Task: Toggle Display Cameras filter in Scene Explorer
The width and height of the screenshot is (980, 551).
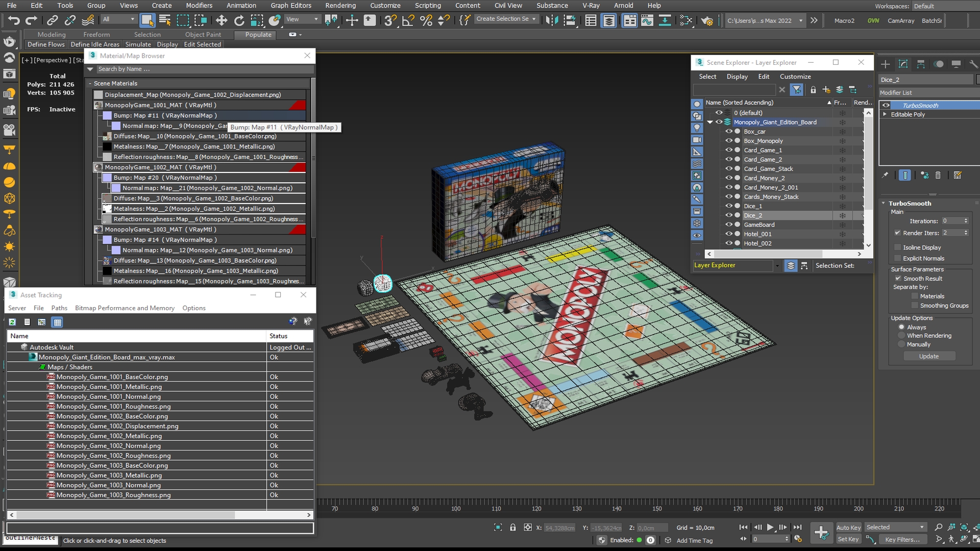Action: click(697, 140)
